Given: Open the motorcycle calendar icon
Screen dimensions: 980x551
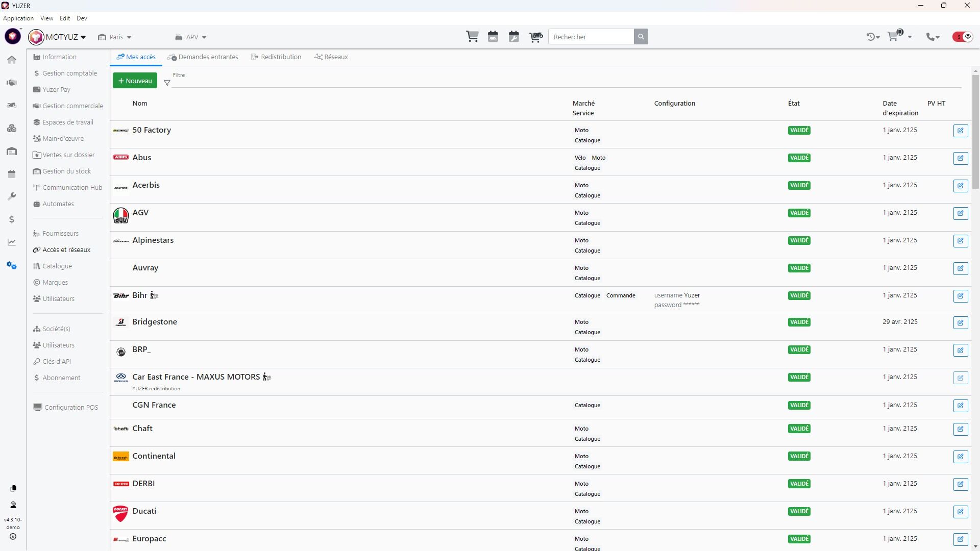Looking at the screenshot, I should (493, 37).
